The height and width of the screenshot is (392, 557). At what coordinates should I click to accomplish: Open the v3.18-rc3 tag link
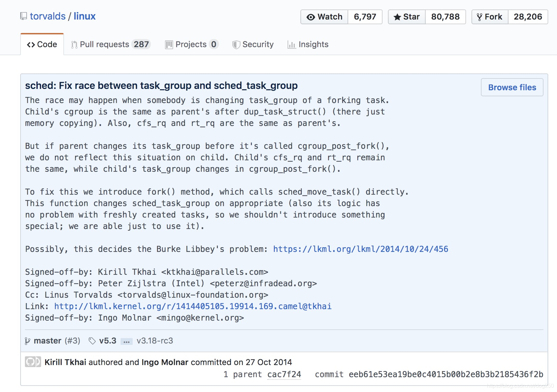click(x=155, y=341)
